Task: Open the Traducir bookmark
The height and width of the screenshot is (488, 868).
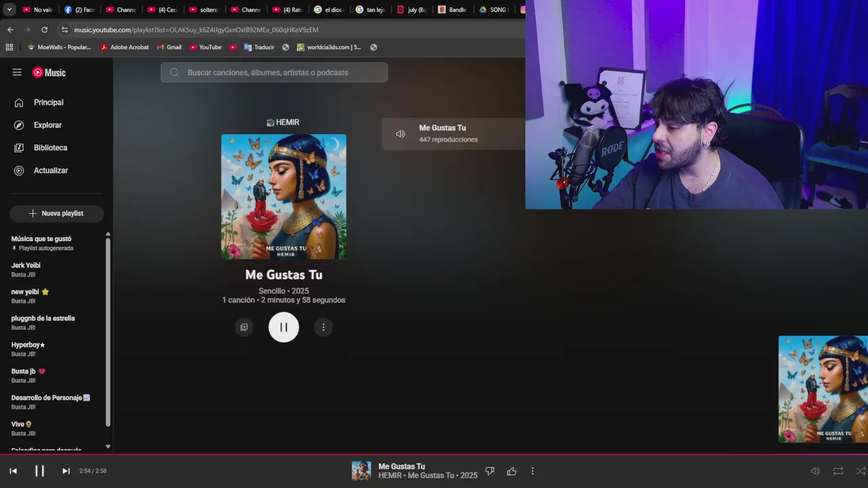Action: (x=258, y=47)
